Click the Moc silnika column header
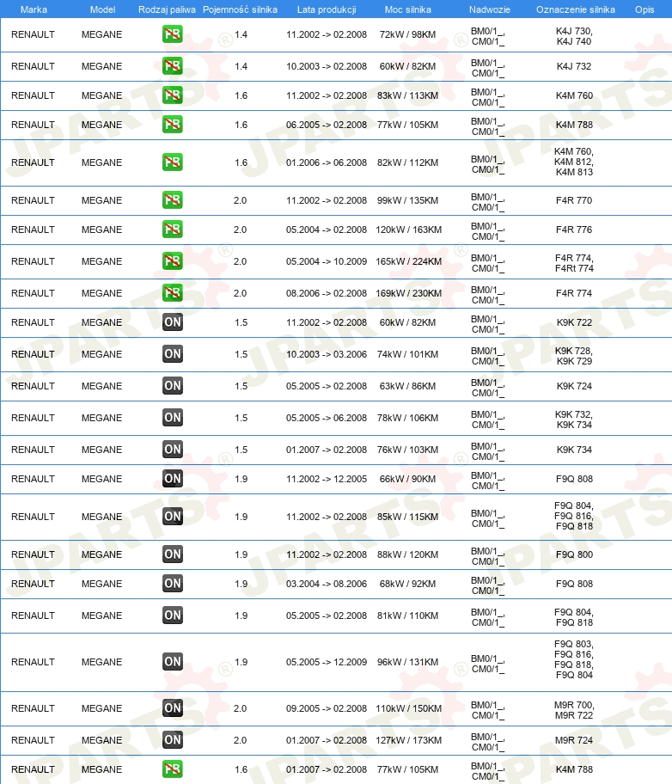672x784 pixels. click(408, 9)
